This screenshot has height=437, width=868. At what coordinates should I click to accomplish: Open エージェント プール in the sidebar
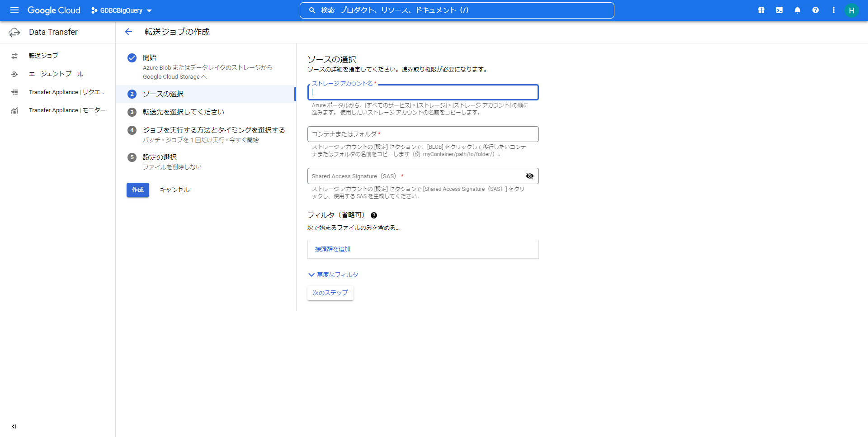56,74
